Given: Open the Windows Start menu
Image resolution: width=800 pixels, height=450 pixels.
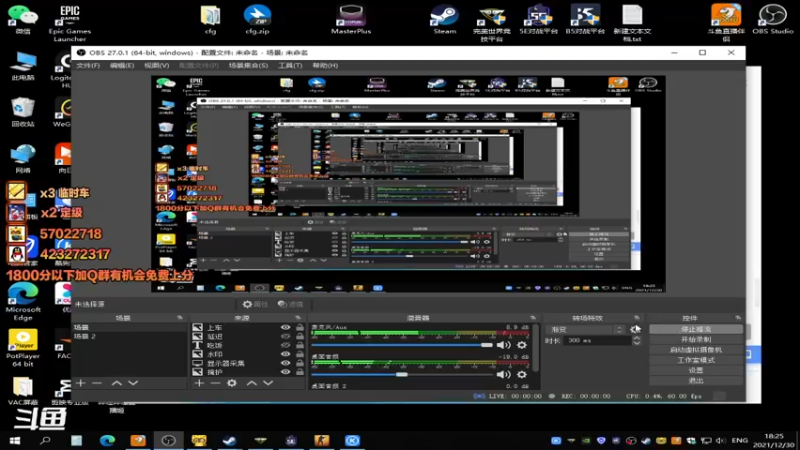Looking at the screenshot, I should 14,440.
